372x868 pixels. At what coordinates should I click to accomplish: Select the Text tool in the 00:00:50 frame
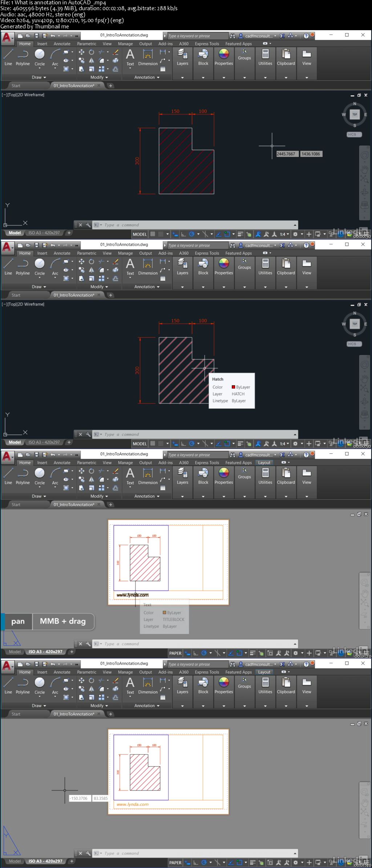coord(130,267)
